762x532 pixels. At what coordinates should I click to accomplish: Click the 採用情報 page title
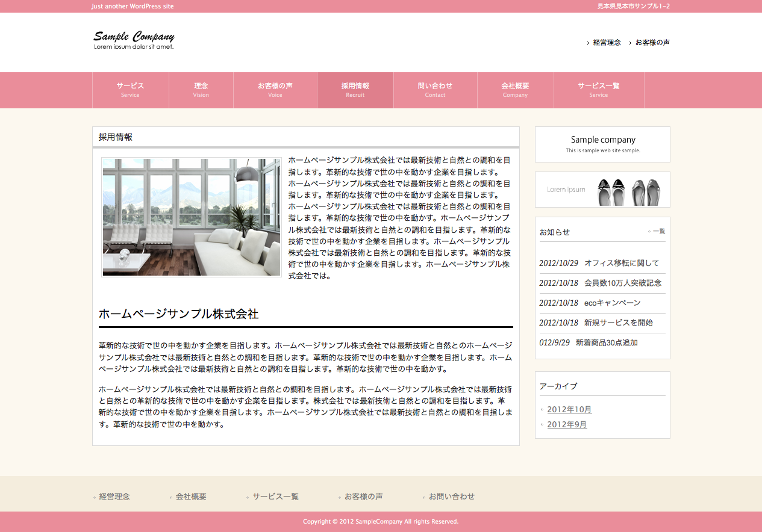pos(116,137)
